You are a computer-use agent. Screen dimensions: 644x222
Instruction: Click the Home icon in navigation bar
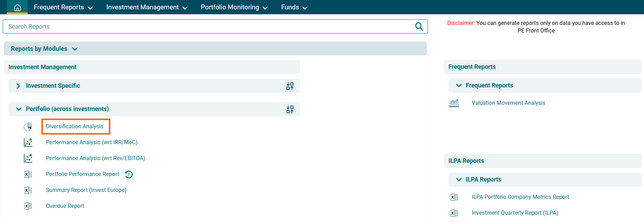coord(17,7)
